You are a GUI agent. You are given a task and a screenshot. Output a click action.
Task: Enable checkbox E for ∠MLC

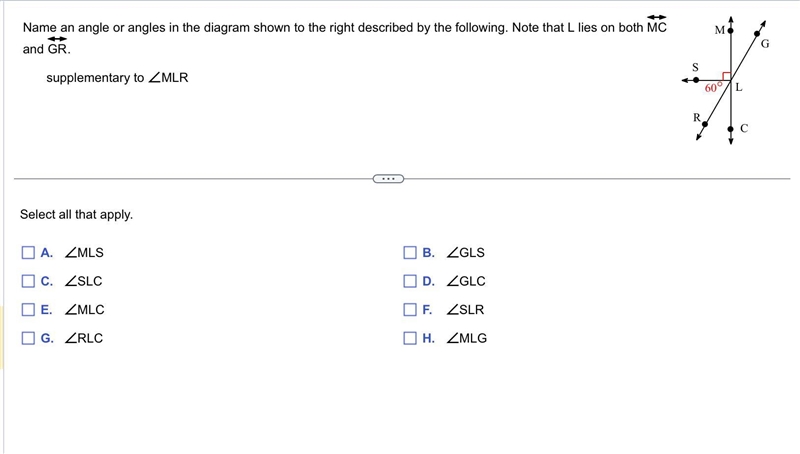[28, 310]
